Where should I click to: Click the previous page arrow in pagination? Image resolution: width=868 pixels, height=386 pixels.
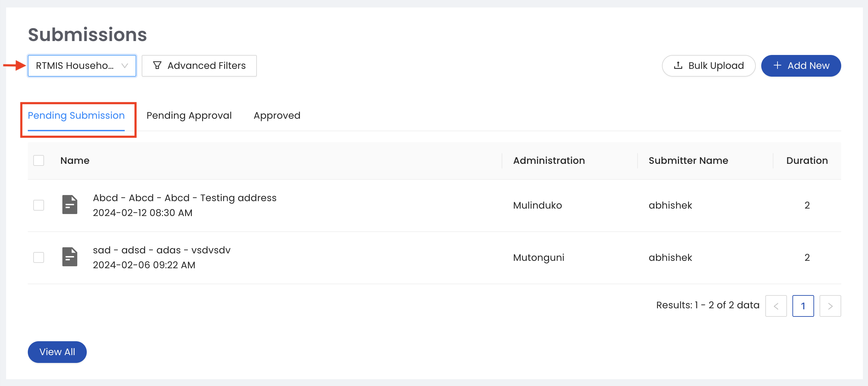[776, 306]
